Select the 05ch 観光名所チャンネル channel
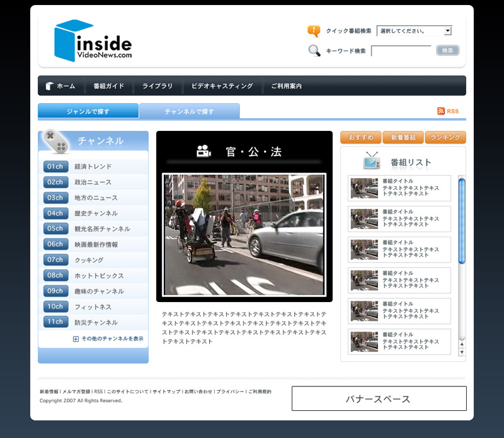Screen dimensions: 504x438 [93, 228]
